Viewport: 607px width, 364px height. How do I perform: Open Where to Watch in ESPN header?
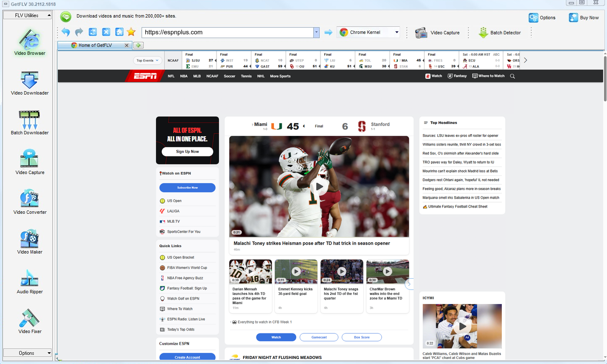[x=488, y=76]
